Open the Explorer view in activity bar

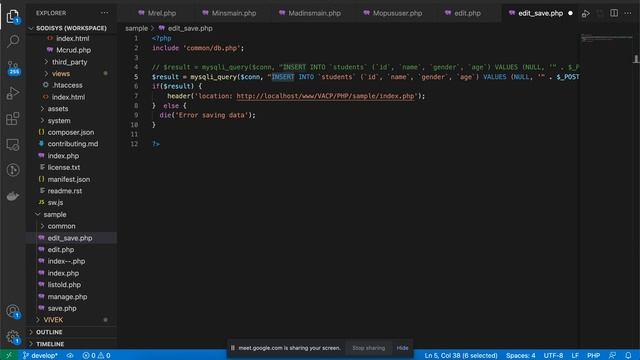13,16
